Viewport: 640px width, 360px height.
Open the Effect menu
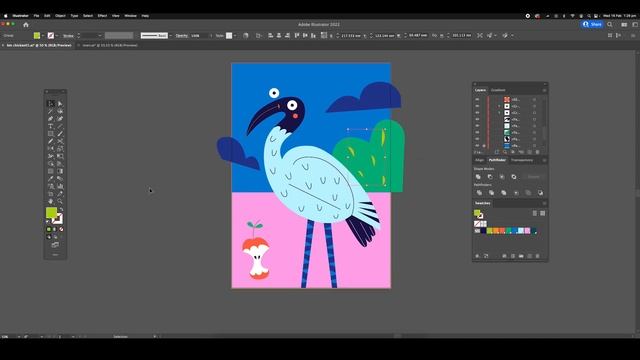click(102, 16)
